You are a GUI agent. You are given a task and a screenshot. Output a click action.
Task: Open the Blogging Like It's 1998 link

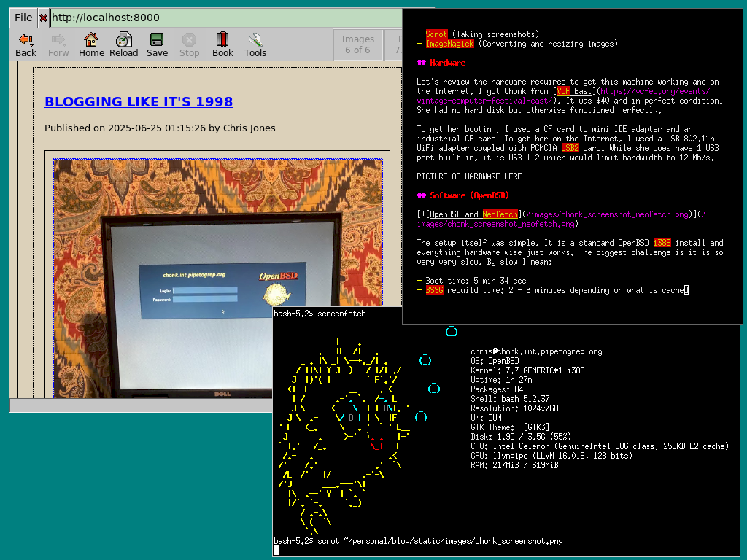139,101
